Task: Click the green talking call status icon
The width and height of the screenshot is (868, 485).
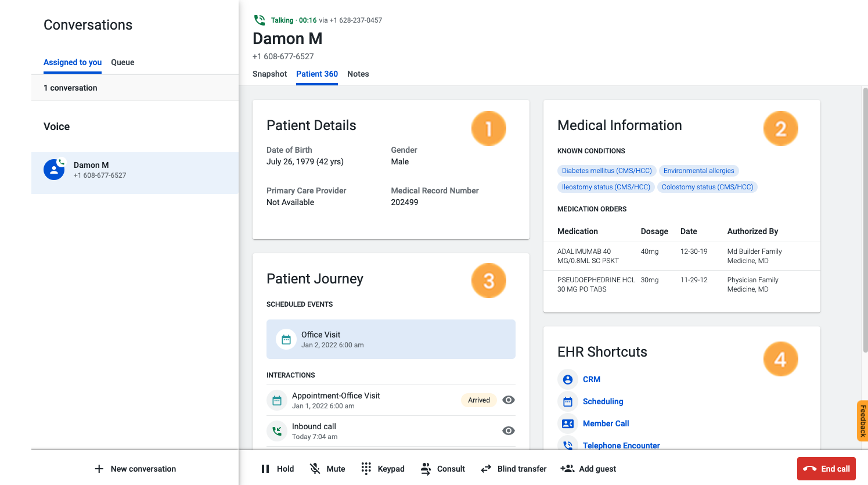Action: click(x=260, y=20)
